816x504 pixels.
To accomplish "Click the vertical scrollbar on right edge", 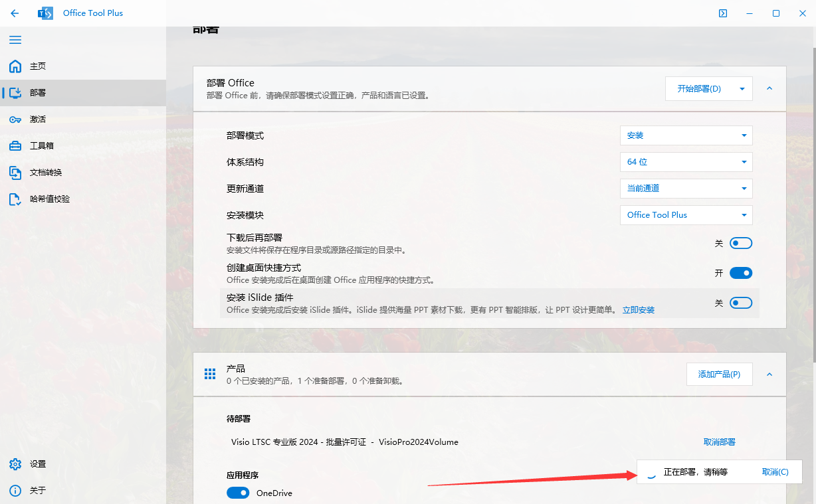I will coord(813,205).
